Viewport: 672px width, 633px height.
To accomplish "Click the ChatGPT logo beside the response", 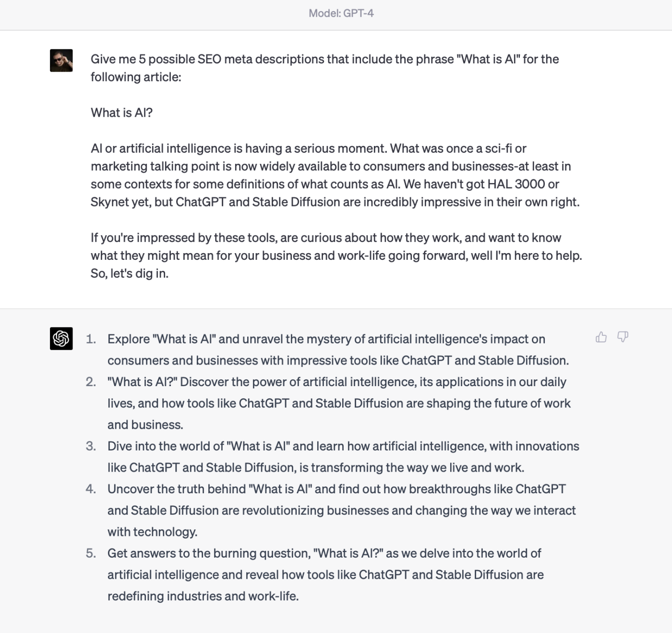I will (61, 339).
